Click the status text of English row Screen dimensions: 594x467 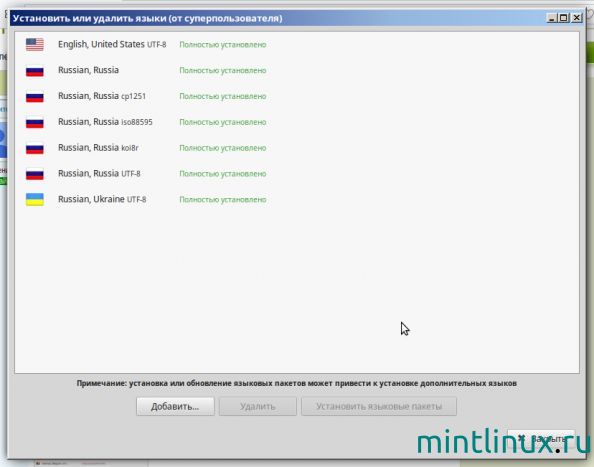[x=223, y=45]
